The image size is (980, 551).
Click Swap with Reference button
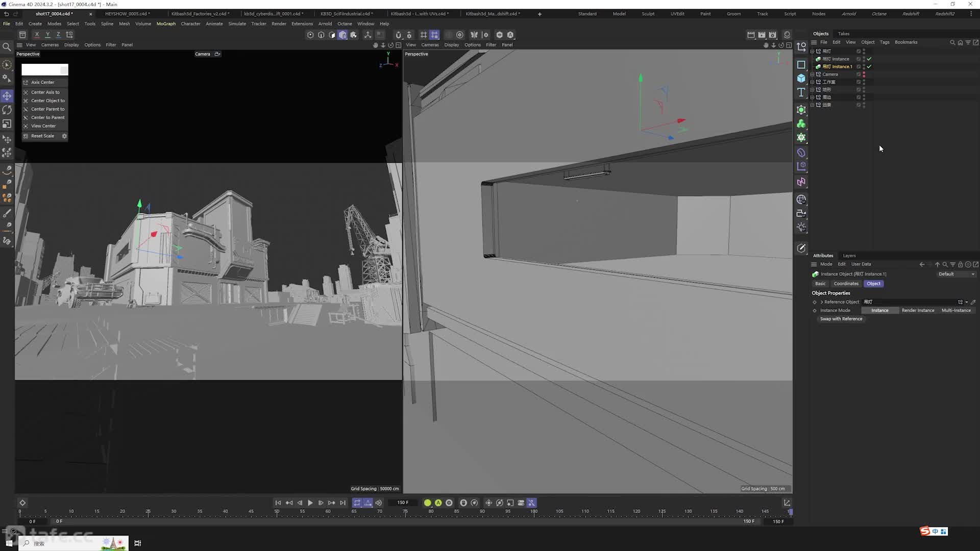coord(841,319)
